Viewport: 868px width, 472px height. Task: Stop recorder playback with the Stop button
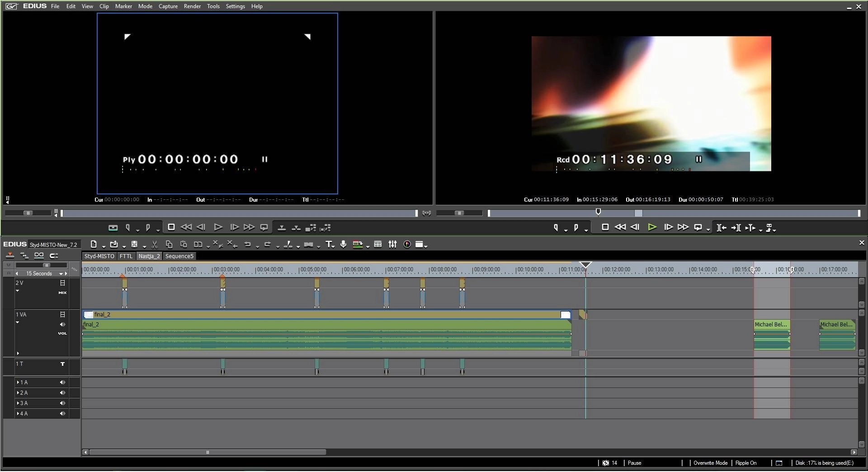click(605, 227)
